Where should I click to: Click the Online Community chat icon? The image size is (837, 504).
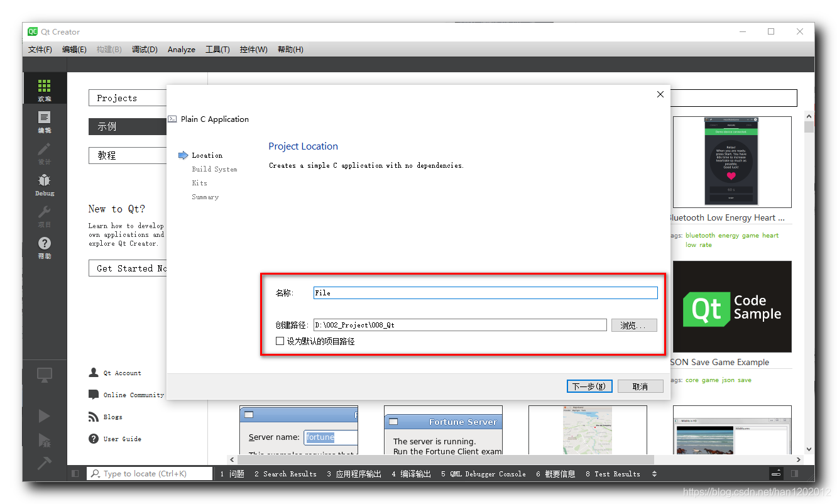(x=94, y=395)
